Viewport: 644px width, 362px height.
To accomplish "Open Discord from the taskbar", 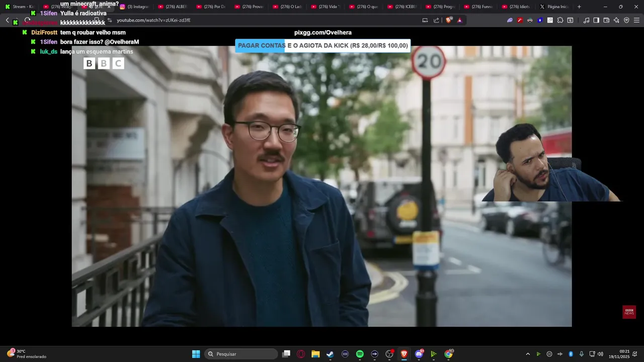I will 419,354.
